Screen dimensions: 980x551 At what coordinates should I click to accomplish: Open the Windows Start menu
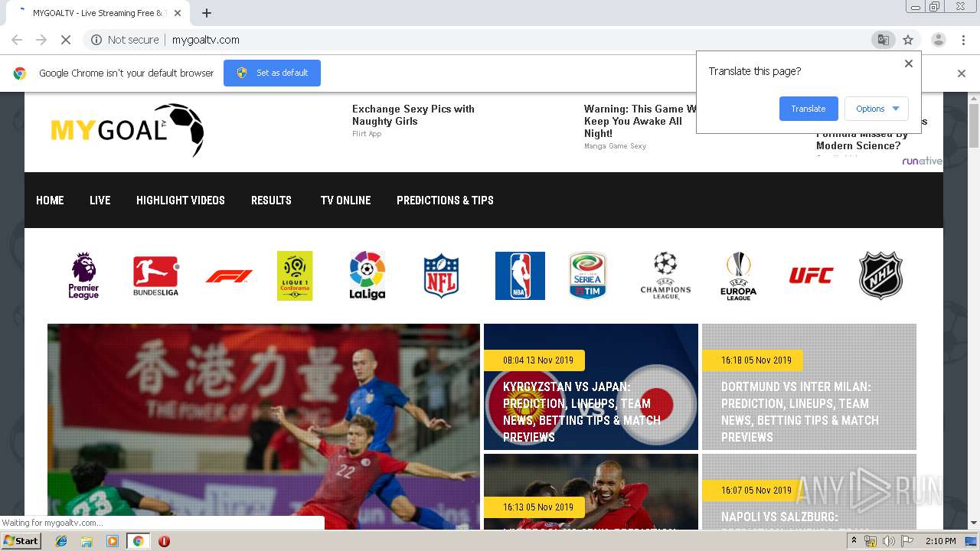tap(21, 541)
